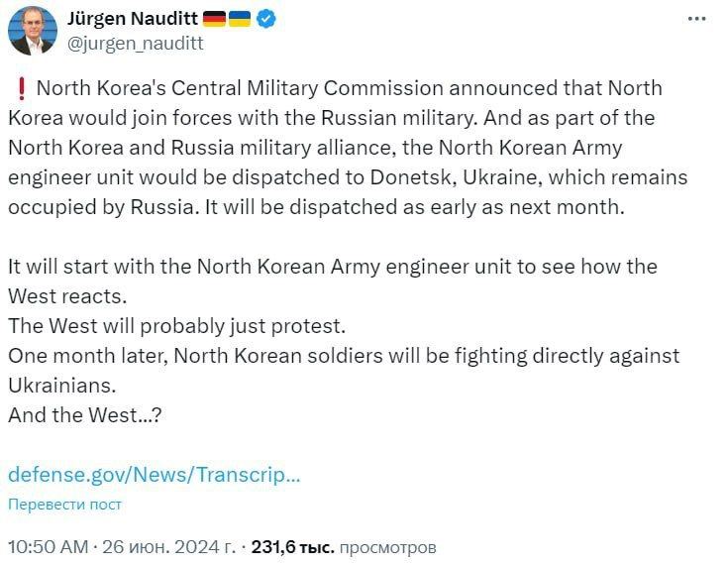Click the Ukrainian flag emoji
Screen dimensions: 728x566
pos(243,19)
